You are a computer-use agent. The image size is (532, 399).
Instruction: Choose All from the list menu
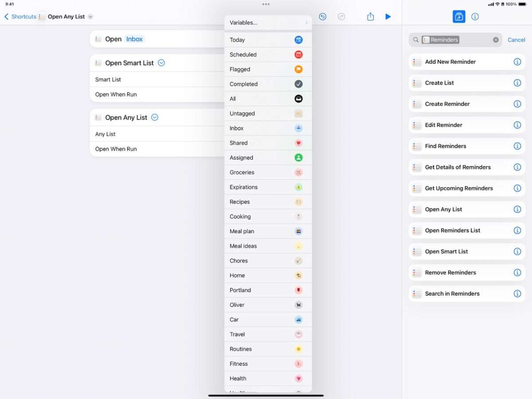(x=268, y=98)
